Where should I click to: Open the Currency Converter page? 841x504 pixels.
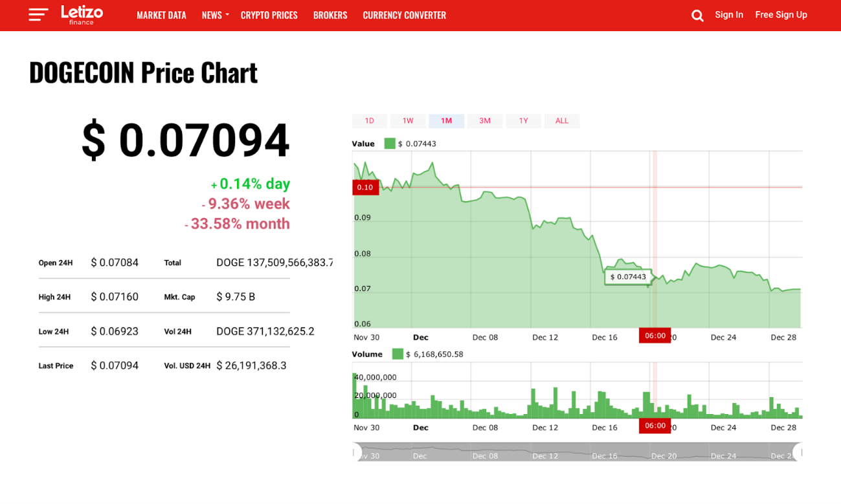(405, 15)
